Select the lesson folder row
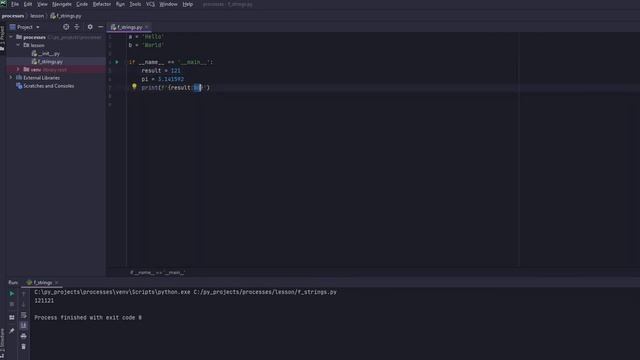Image resolution: width=640 pixels, height=360 pixels. (x=56, y=45)
